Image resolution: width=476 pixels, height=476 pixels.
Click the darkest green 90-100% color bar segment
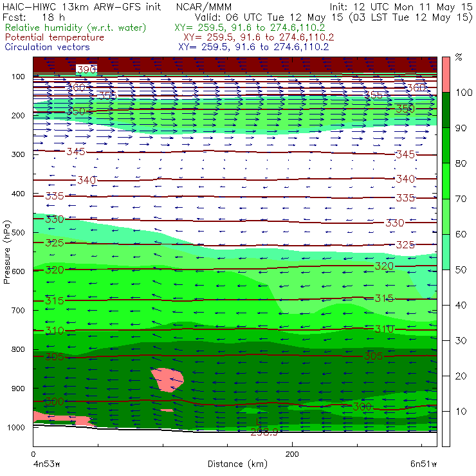[x=446, y=110]
